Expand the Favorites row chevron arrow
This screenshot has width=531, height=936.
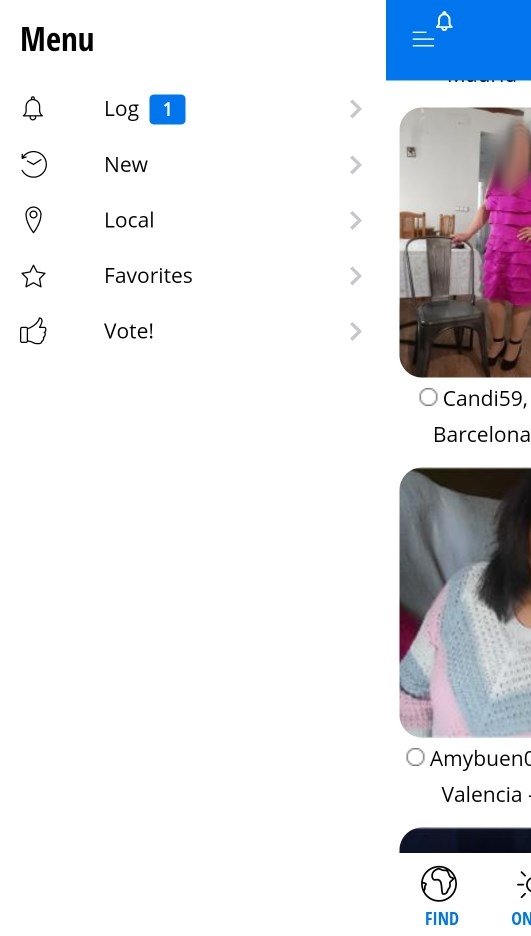tap(356, 276)
